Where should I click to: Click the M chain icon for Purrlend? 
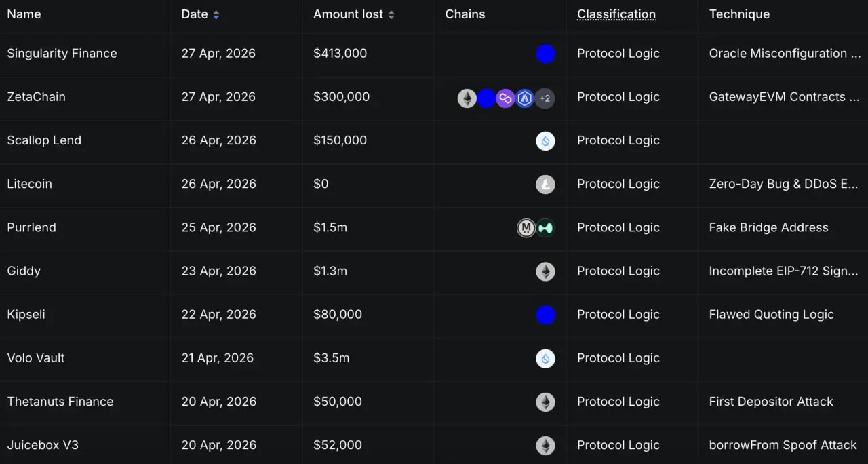tap(526, 228)
